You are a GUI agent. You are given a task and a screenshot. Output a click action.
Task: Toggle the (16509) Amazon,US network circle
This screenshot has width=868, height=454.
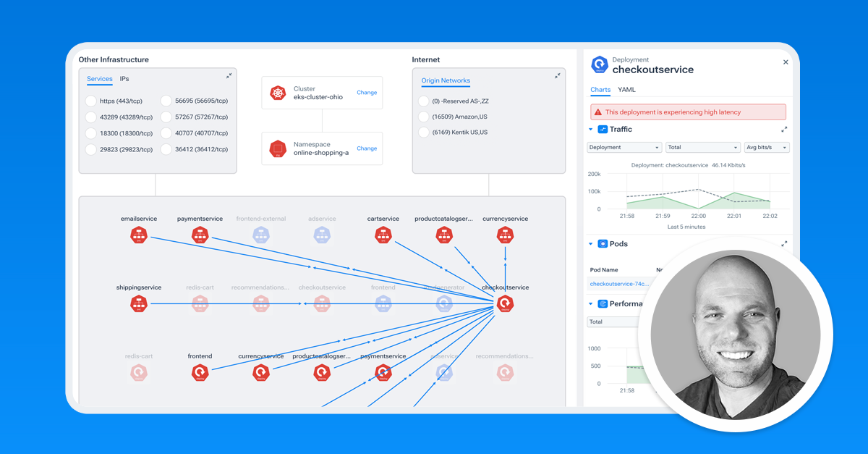424,117
